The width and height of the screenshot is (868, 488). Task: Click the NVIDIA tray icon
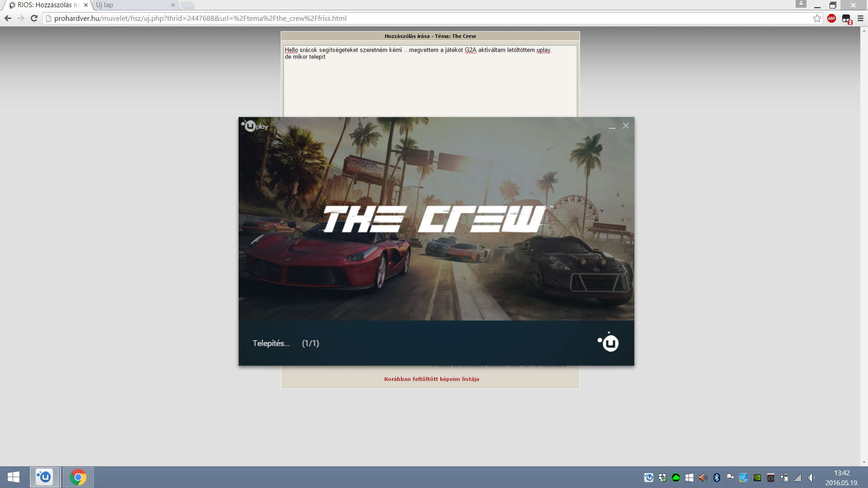tap(757, 478)
